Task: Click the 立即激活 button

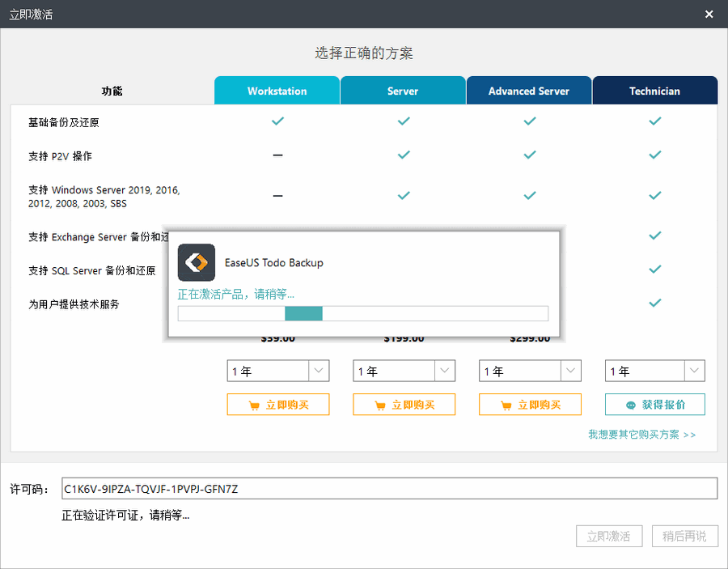Action: point(609,536)
